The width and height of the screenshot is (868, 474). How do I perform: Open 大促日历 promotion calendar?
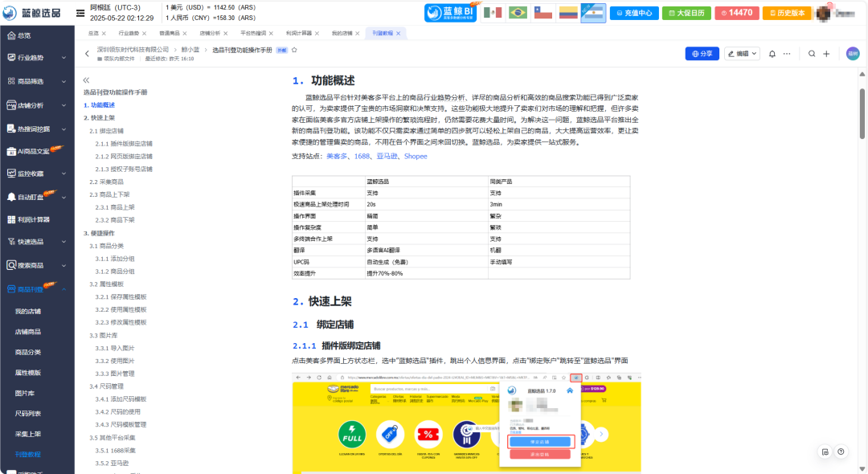(x=686, y=13)
